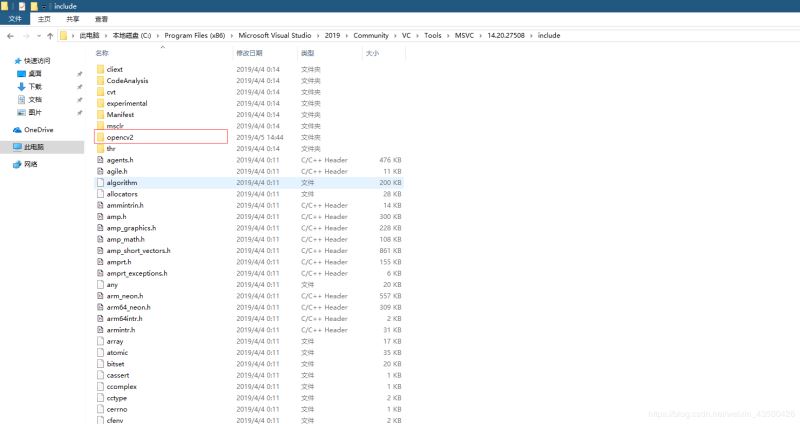Click the MSVC breadcrumb segment
800x424 pixels.
(x=464, y=35)
